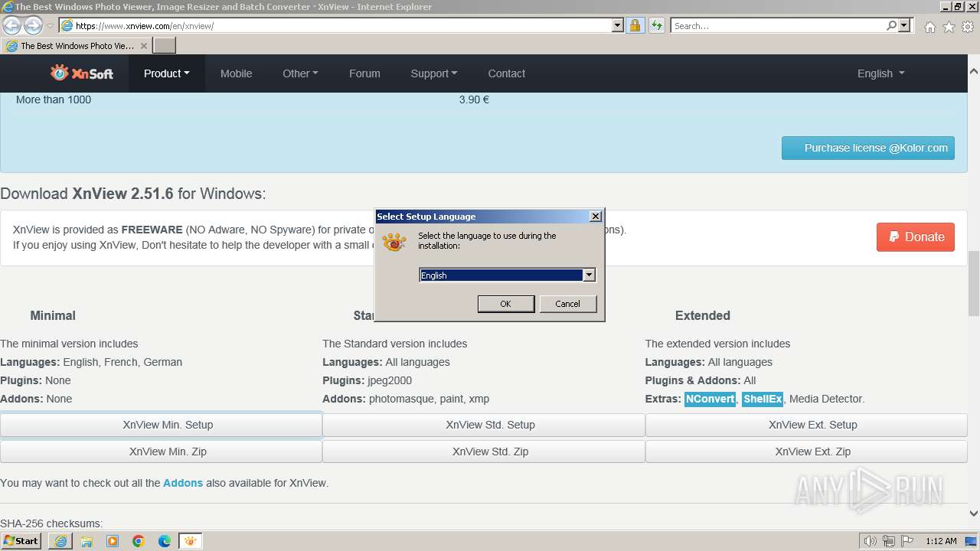Click the page vertical scrollbar thumb

[x=974, y=283]
